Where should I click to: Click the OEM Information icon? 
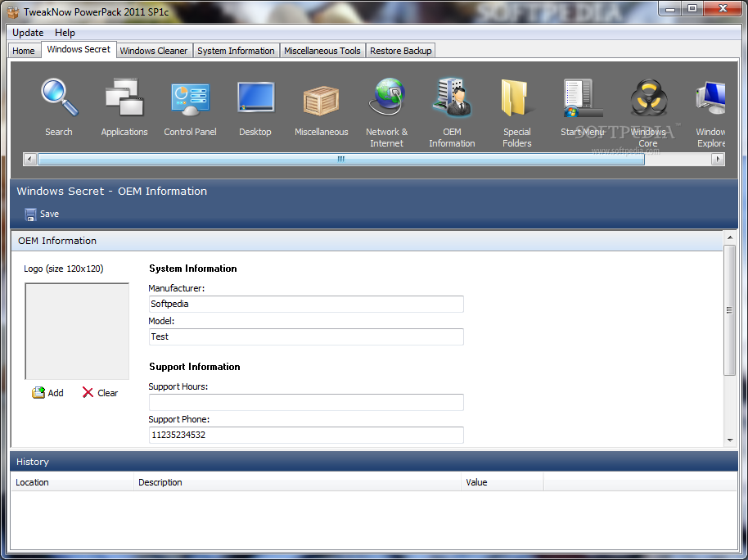coord(452,97)
